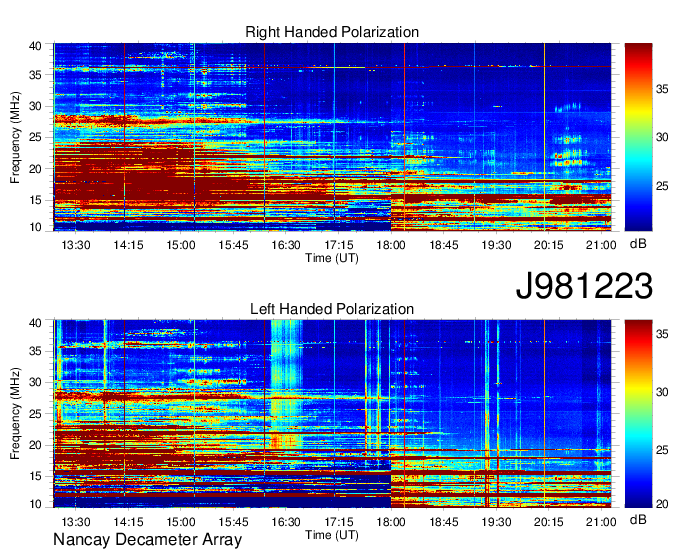Click the 20:15 tick under Left Handed plot
This screenshot has width=680, height=552.
click(x=549, y=522)
